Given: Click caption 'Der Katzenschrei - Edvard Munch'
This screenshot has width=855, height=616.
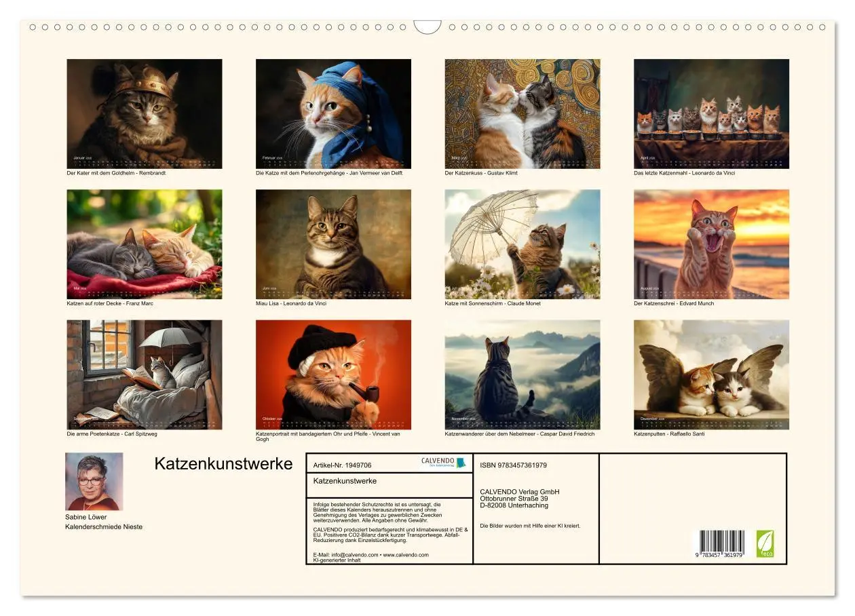Looking at the screenshot, I should [674, 303].
